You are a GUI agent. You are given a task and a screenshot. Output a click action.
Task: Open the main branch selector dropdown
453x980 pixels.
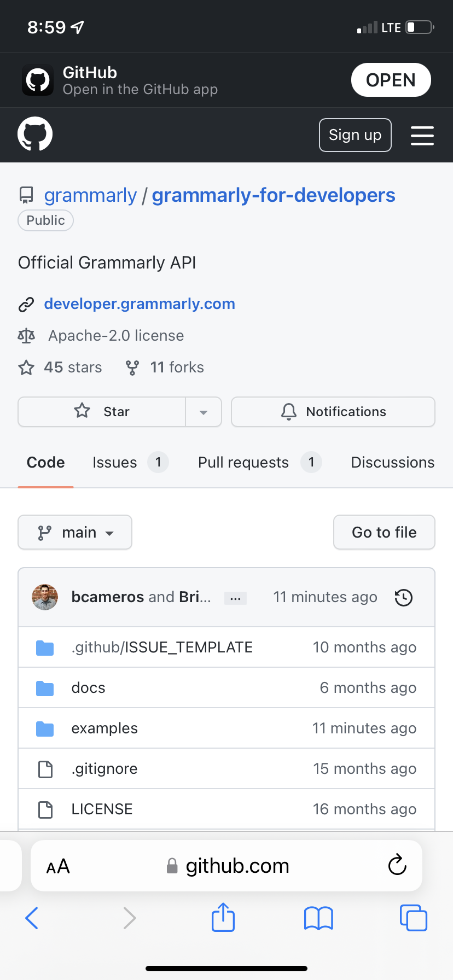click(75, 532)
